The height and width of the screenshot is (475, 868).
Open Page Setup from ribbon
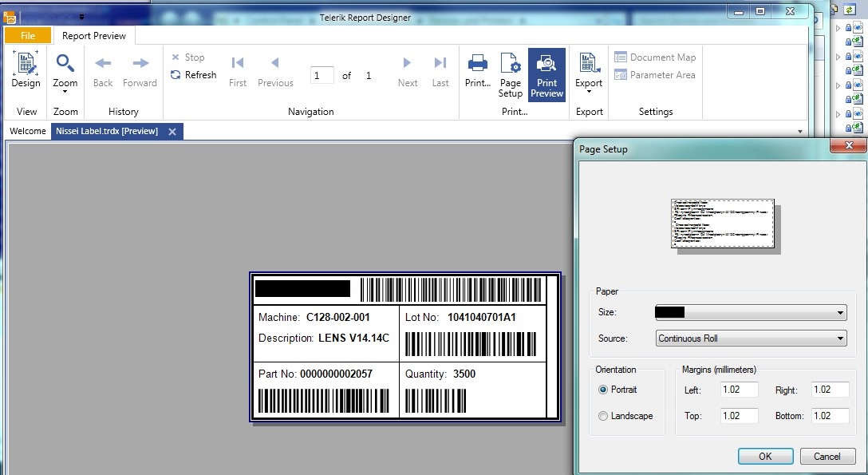click(x=510, y=75)
